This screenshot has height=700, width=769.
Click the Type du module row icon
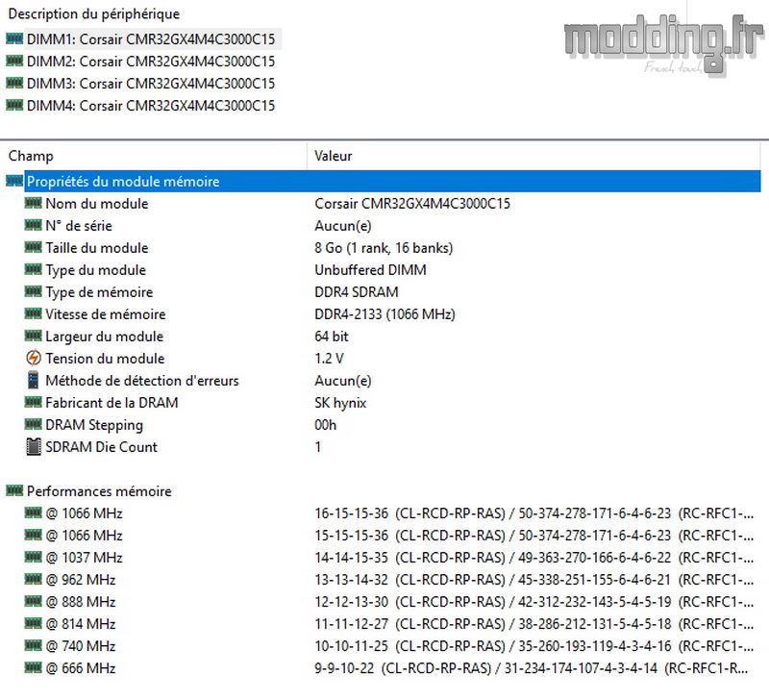click(33, 269)
